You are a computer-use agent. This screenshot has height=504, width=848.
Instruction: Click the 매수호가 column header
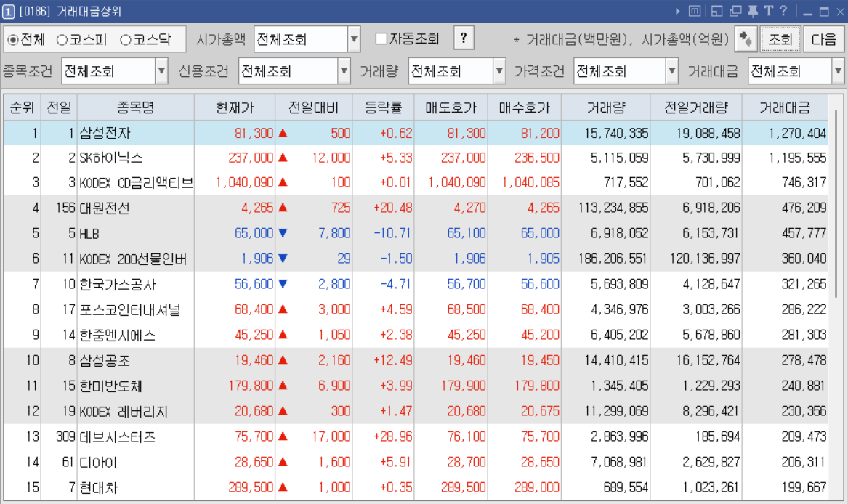pos(525,107)
